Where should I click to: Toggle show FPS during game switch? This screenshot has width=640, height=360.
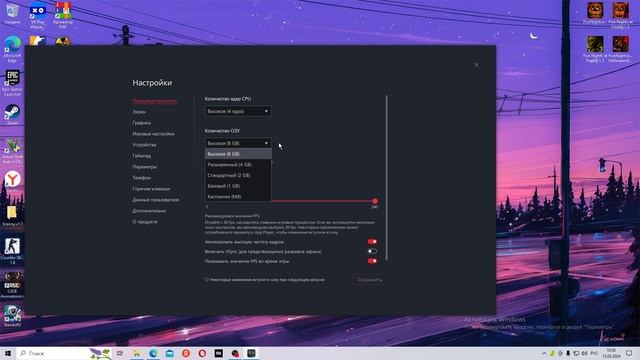372,261
